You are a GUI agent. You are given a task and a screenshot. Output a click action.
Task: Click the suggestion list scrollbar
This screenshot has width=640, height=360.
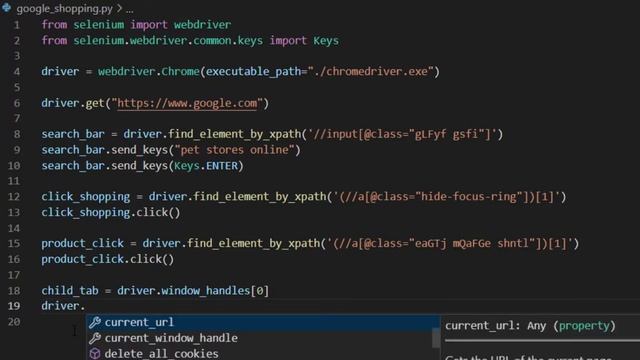pyautogui.click(x=436, y=338)
